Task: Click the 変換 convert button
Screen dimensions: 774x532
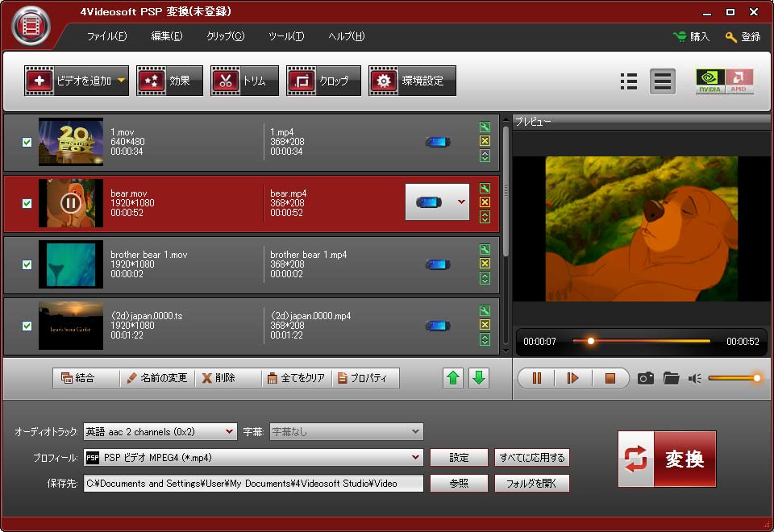Action: coord(667,459)
